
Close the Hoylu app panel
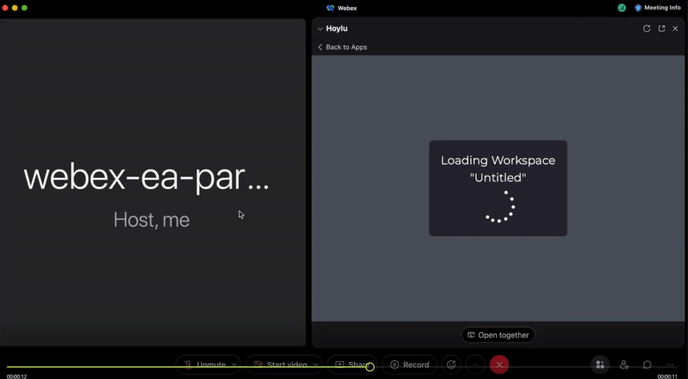pos(675,29)
